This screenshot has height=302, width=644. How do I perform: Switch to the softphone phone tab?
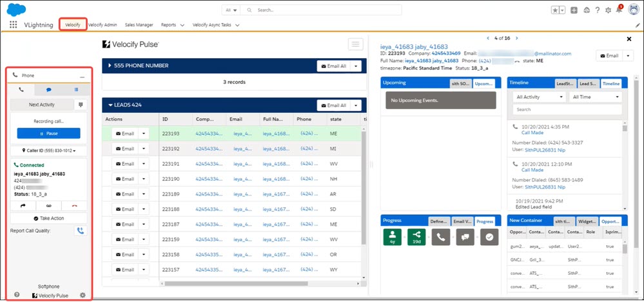(x=21, y=89)
